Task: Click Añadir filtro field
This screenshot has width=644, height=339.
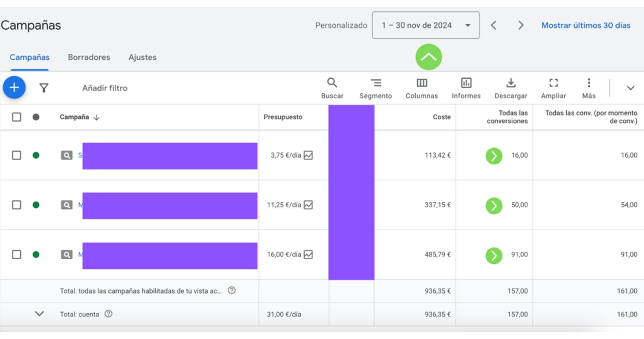Action: click(x=105, y=88)
